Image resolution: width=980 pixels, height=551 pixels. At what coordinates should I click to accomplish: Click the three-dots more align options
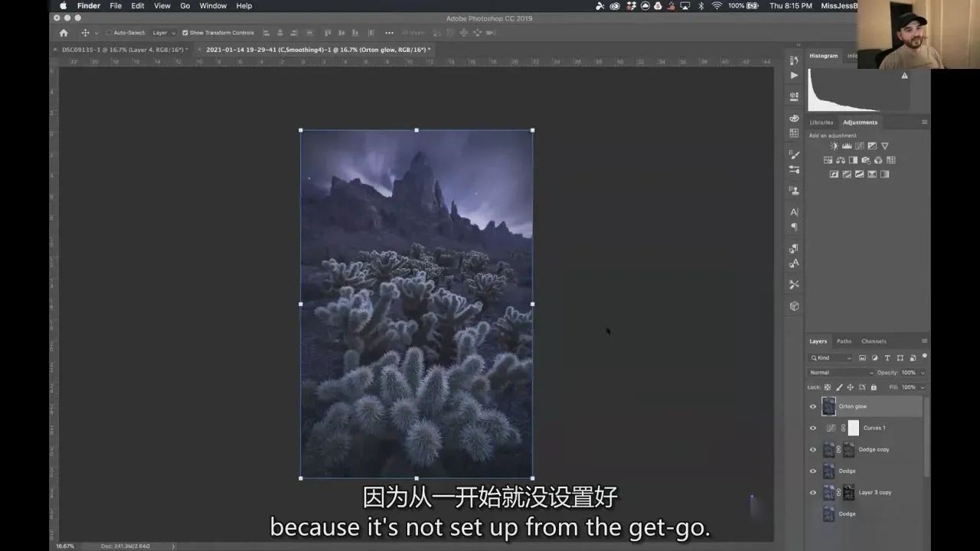[389, 33]
